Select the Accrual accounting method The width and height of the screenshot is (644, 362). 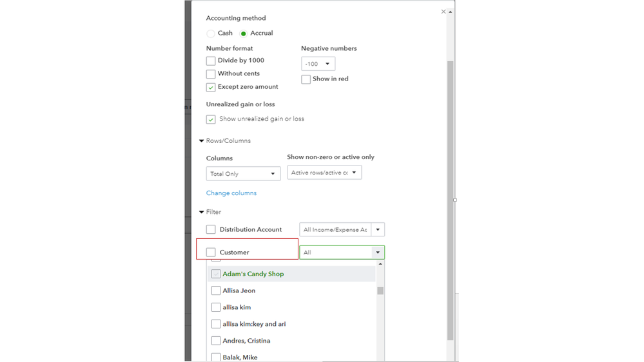click(244, 33)
